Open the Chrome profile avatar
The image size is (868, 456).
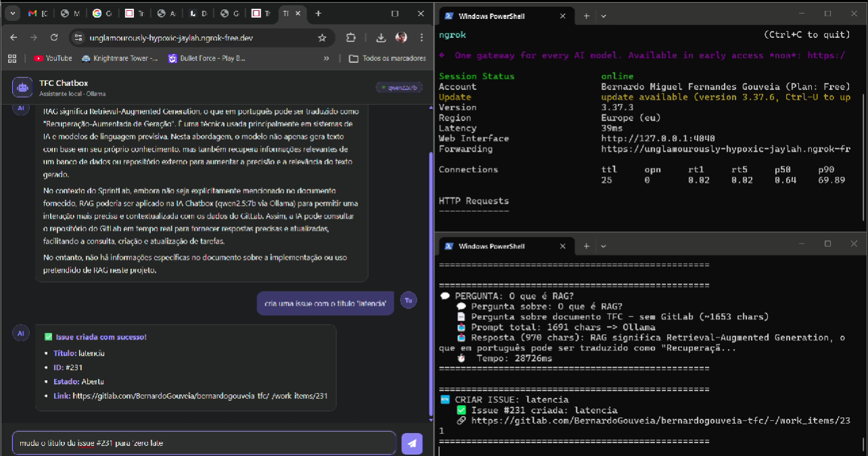click(401, 38)
